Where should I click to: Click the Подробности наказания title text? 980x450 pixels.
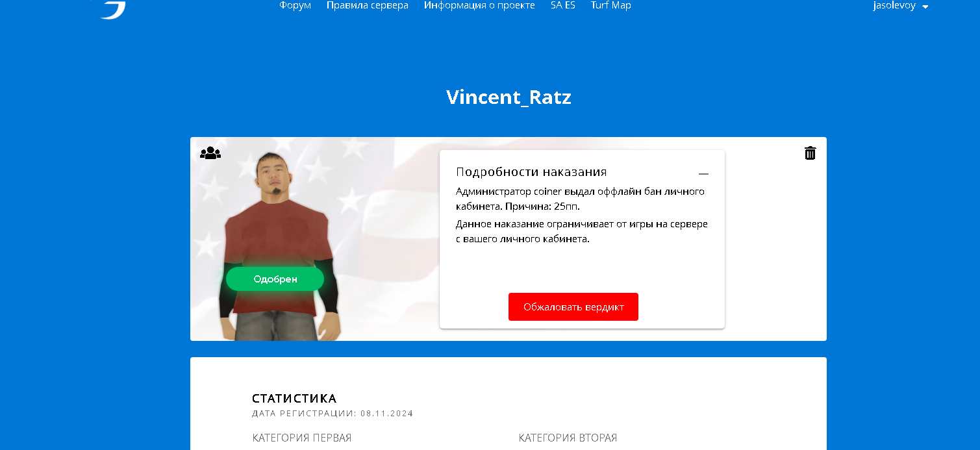(x=531, y=172)
